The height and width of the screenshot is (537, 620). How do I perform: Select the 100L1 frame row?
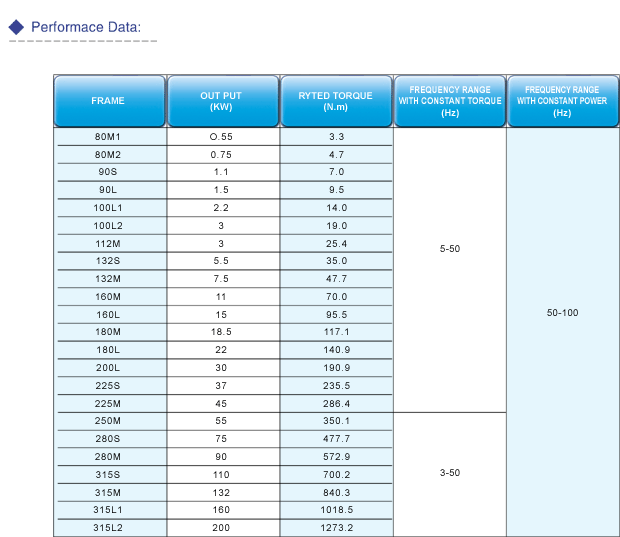click(108, 208)
